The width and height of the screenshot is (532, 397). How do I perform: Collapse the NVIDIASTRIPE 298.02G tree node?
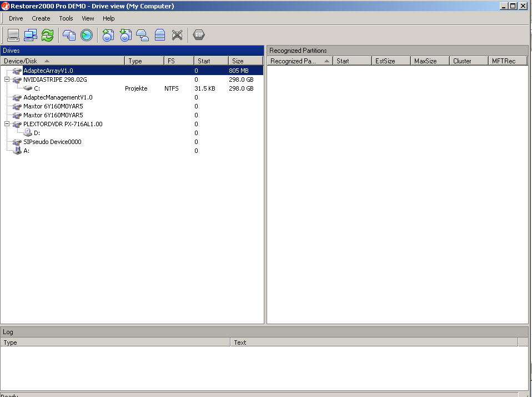point(7,79)
